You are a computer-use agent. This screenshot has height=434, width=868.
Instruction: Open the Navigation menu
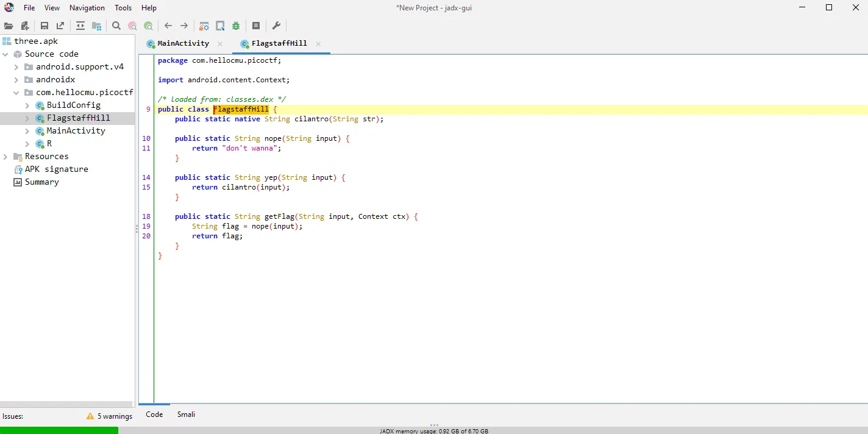tap(87, 8)
